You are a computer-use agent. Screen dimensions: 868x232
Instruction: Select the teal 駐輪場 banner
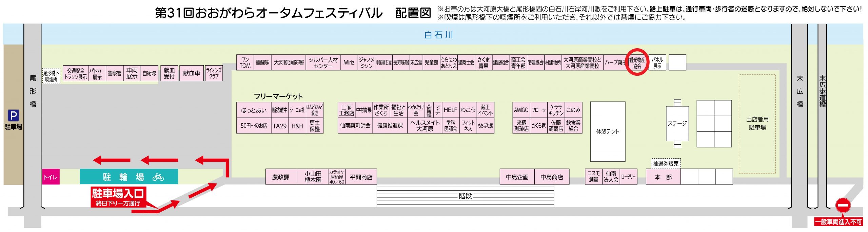click(129, 177)
